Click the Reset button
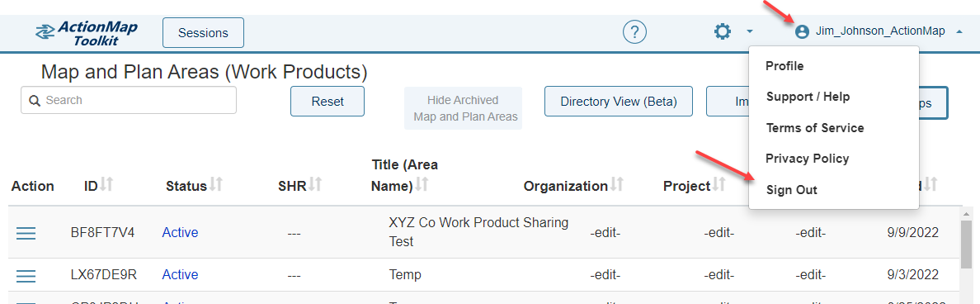 [327, 102]
